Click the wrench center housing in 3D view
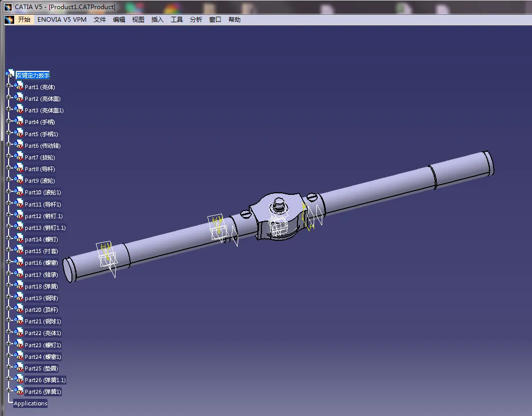Screen dimensions: 532x416 [x=279, y=217]
